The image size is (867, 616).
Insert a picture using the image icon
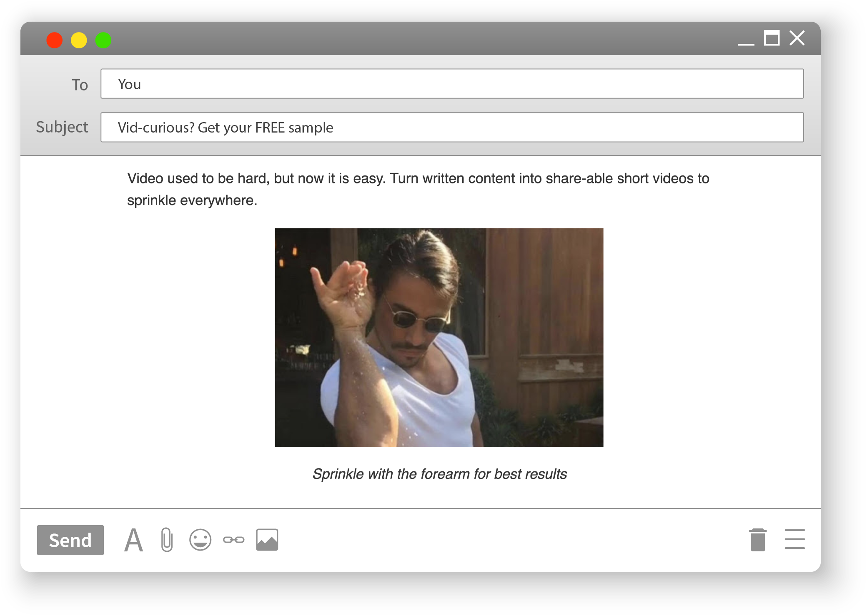click(x=267, y=540)
